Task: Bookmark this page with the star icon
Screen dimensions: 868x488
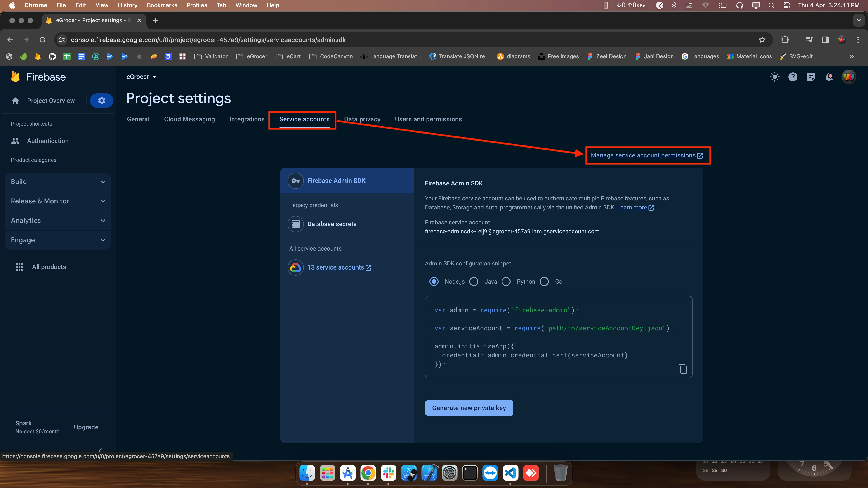Action: click(x=762, y=40)
